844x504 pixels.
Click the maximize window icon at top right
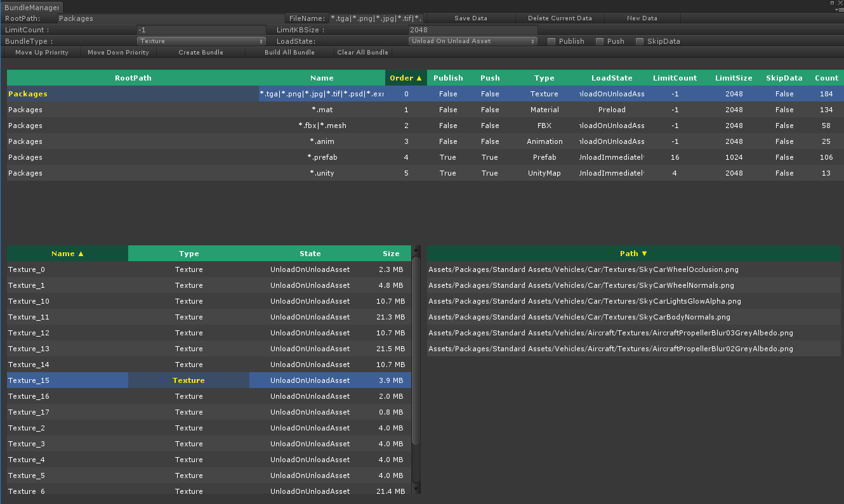point(831,3)
